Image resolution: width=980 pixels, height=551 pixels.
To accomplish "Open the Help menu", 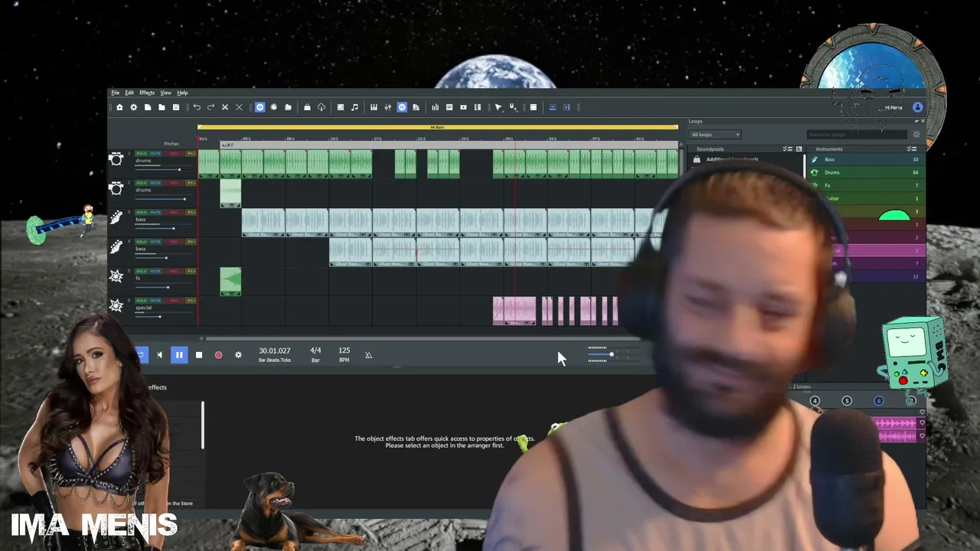I will 182,93.
